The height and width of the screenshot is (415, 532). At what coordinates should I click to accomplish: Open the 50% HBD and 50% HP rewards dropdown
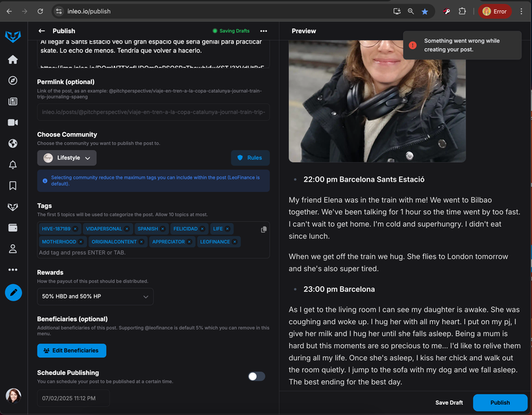coord(96,297)
